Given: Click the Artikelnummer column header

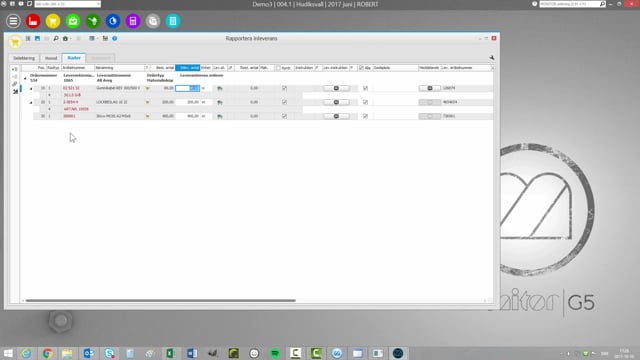Looking at the screenshot, I should coord(78,68).
